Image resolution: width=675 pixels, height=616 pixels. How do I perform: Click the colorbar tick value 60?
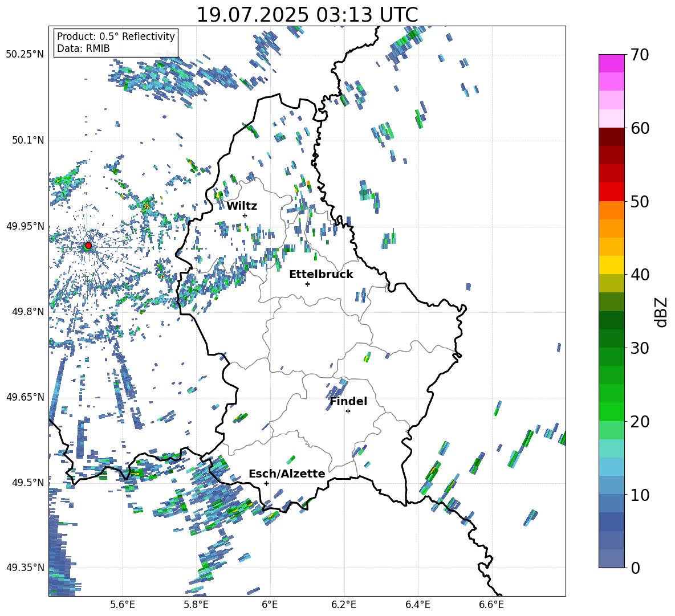[x=639, y=128]
